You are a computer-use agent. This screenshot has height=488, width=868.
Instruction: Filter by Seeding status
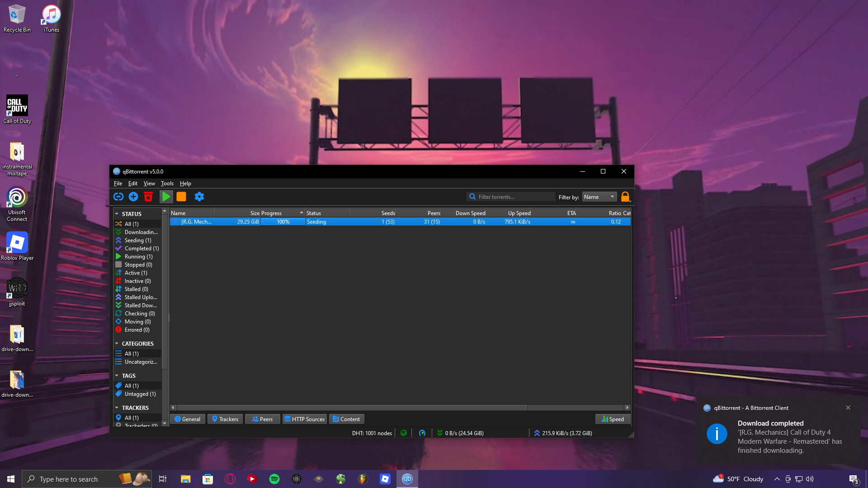click(x=137, y=240)
